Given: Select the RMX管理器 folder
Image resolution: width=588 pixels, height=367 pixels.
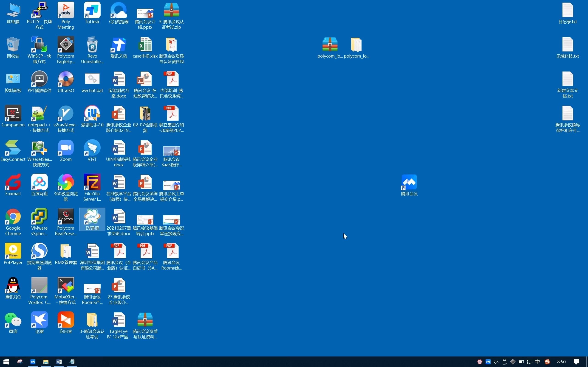Looking at the screenshot, I should [66, 251].
